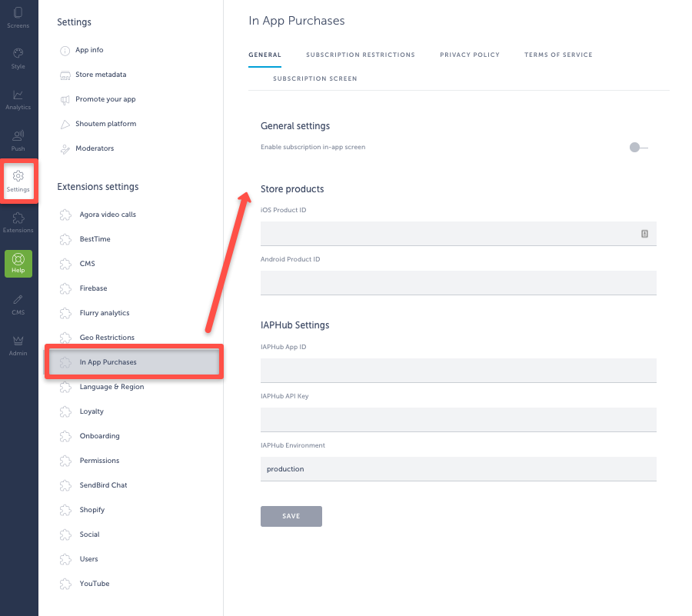Open the Terms of Service tab
The image size is (692, 616).
(x=558, y=55)
